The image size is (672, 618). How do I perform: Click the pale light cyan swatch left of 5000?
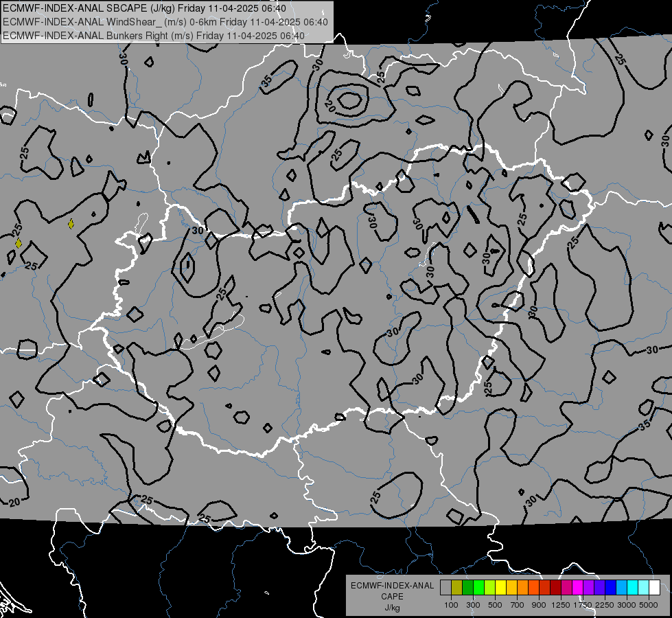tap(643, 588)
